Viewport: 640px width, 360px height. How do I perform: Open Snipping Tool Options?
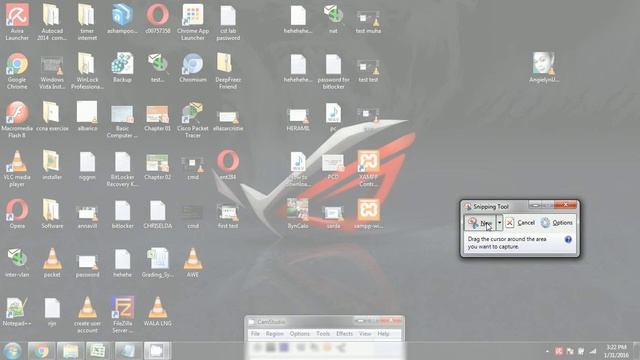coord(557,223)
